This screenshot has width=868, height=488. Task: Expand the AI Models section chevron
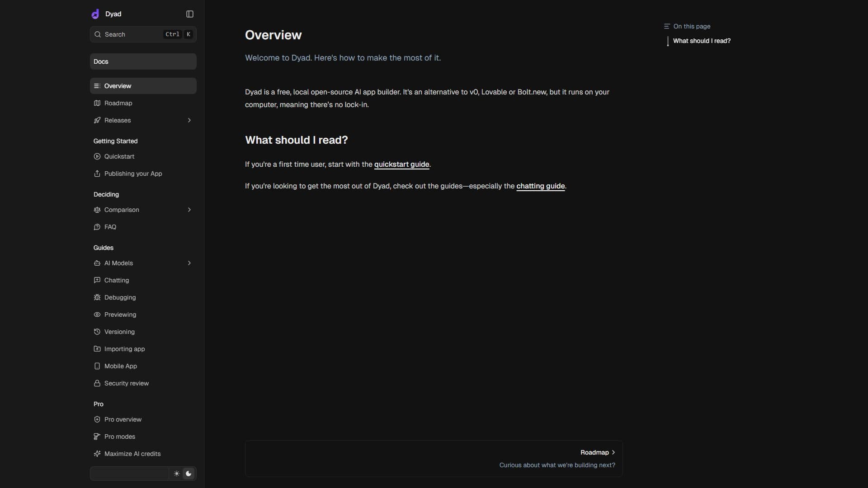point(189,263)
